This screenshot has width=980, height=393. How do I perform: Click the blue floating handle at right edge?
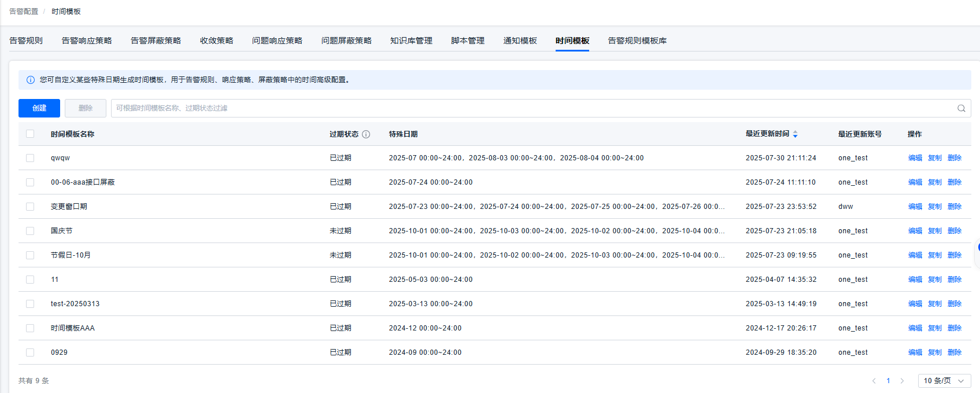pyautogui.click(x=977, y=247)
